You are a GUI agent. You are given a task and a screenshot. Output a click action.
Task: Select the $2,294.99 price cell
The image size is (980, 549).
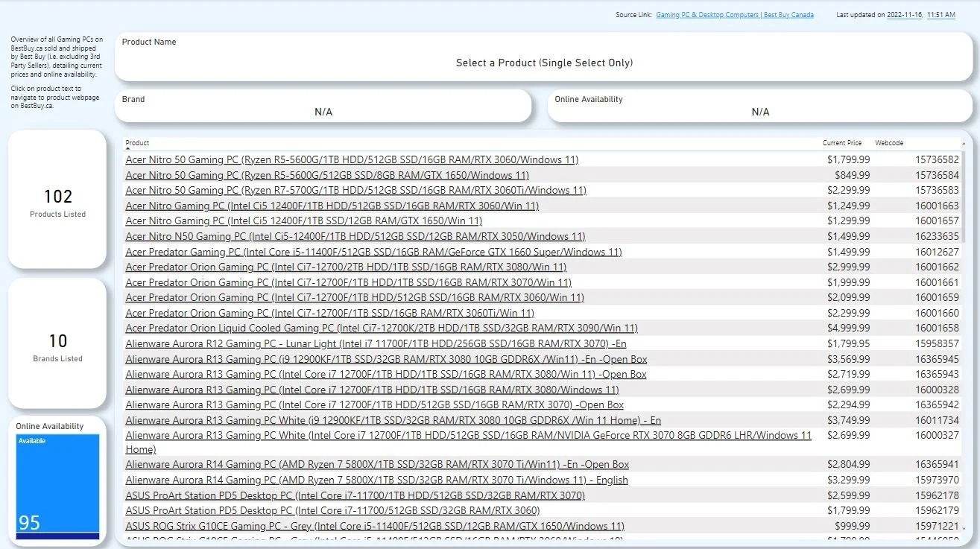(x=848, y=404)
